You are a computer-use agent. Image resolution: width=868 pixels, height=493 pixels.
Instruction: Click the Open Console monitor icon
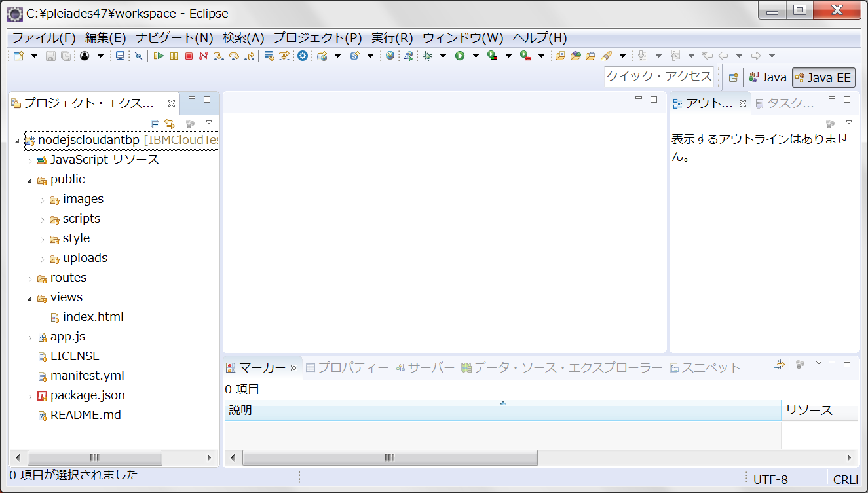(121, 56)
